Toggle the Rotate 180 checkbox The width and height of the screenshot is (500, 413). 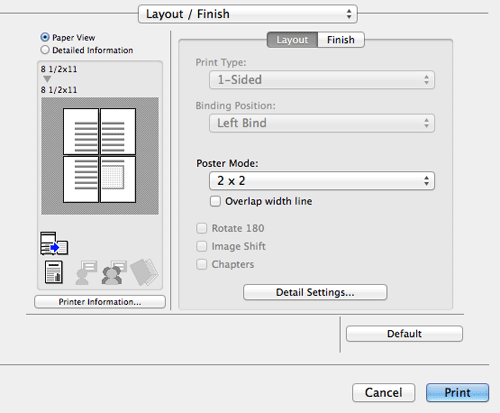pyautogui.click(x=202, y=228)
